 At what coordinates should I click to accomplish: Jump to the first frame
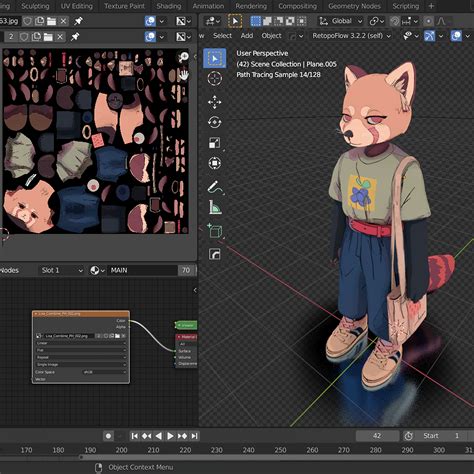pos(135,436)
